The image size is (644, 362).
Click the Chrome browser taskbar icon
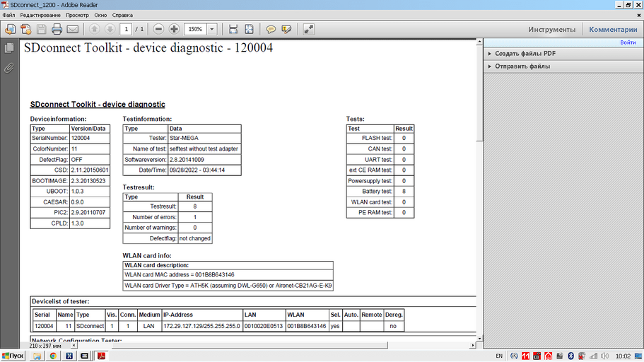pyautogui.click(x=53, y=356)
